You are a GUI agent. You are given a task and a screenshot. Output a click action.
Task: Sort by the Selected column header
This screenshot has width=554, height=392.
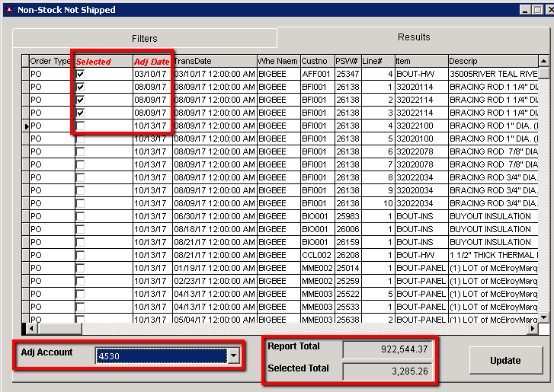[93, 61]
